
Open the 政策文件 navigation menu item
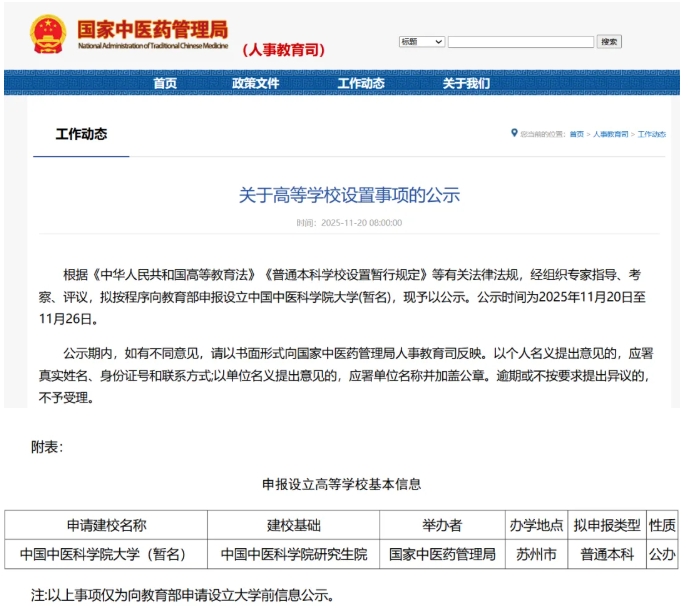(255, 83)
